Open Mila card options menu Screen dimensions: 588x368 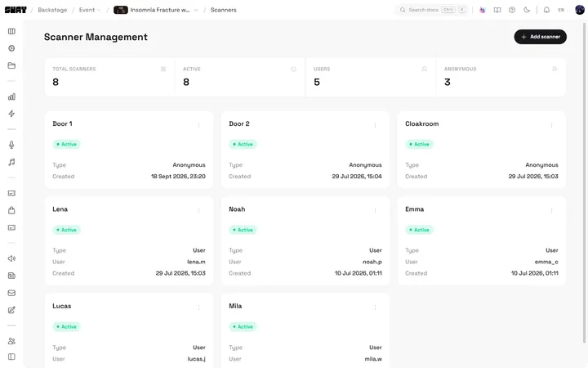coord(375,307)
